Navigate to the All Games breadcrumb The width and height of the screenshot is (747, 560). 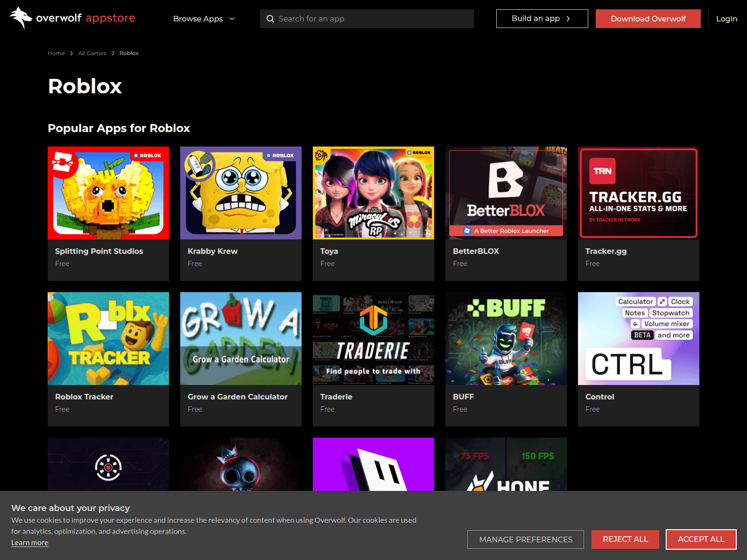[x=92, y=53]
